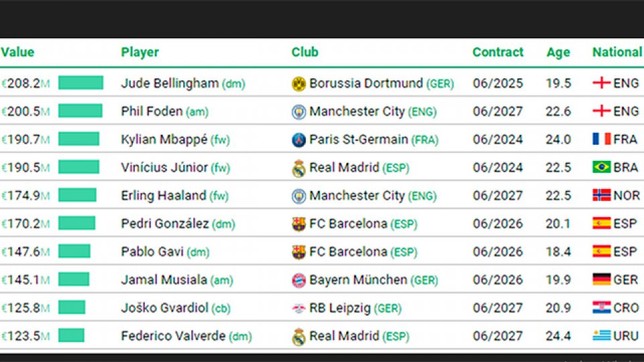Click the Croatia flag icon

[601, 308]
